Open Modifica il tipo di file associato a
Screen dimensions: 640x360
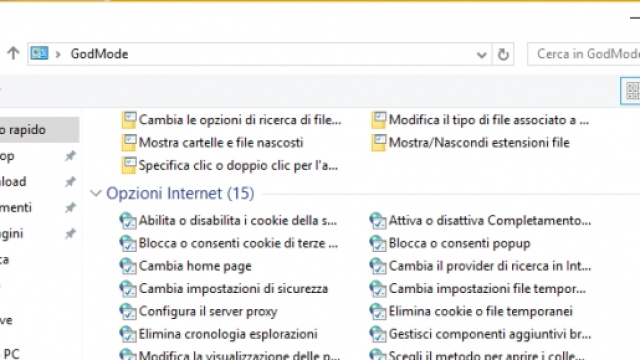[489, 120]
